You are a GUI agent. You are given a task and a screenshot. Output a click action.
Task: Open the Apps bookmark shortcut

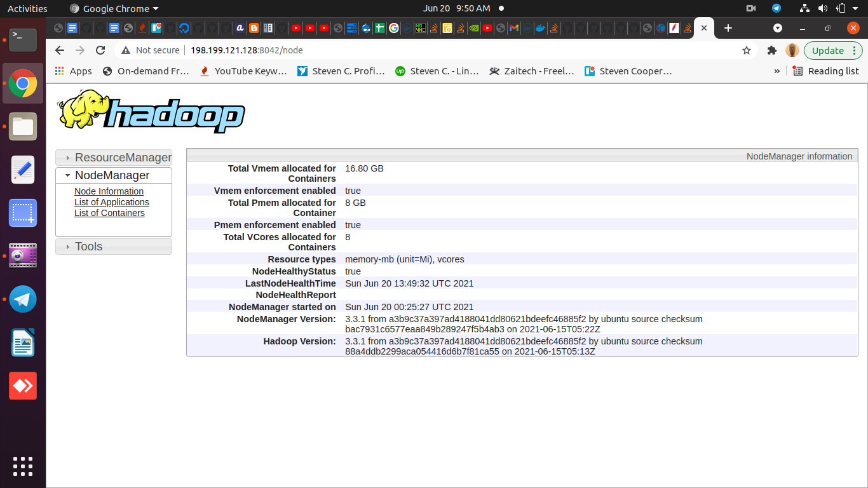click(73, 71)
